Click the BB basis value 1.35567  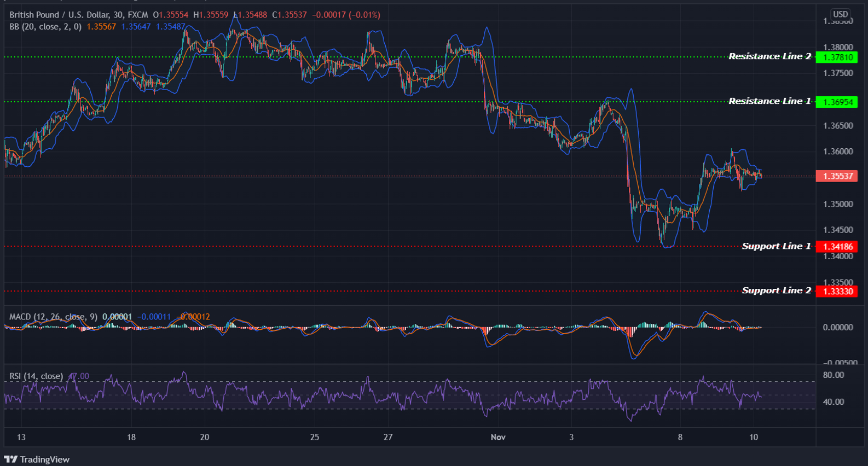coord(101,26)
